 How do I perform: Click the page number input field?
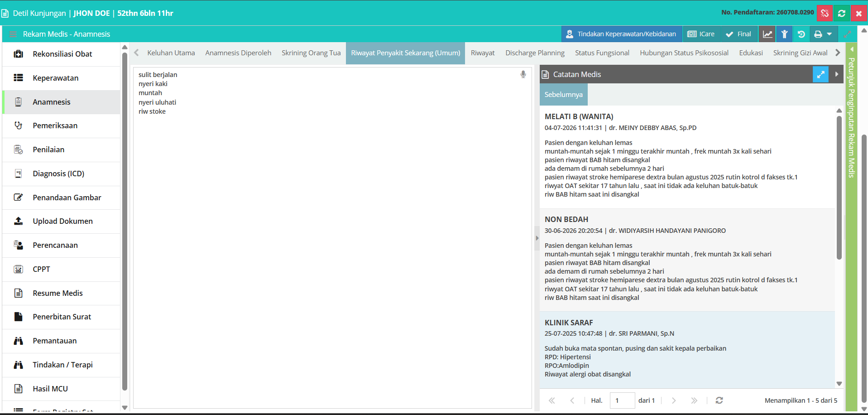click(x=622, y=401)
